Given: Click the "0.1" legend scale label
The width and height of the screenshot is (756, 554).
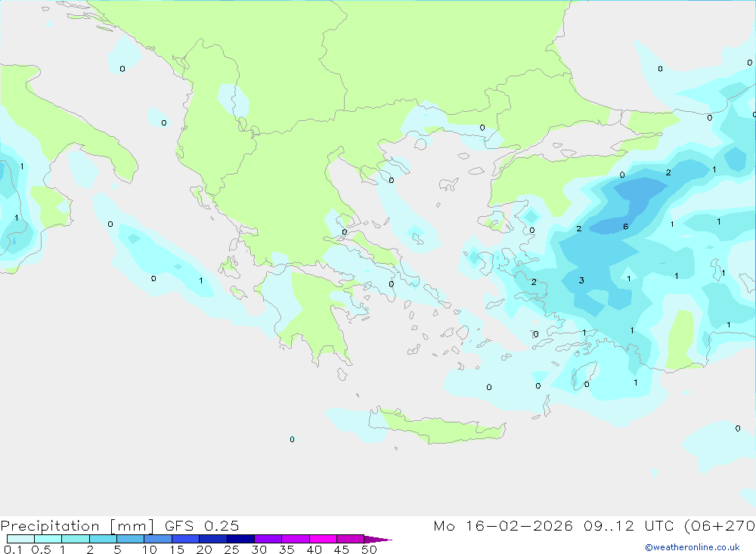Looking at the screenshot, I should 13,549.
